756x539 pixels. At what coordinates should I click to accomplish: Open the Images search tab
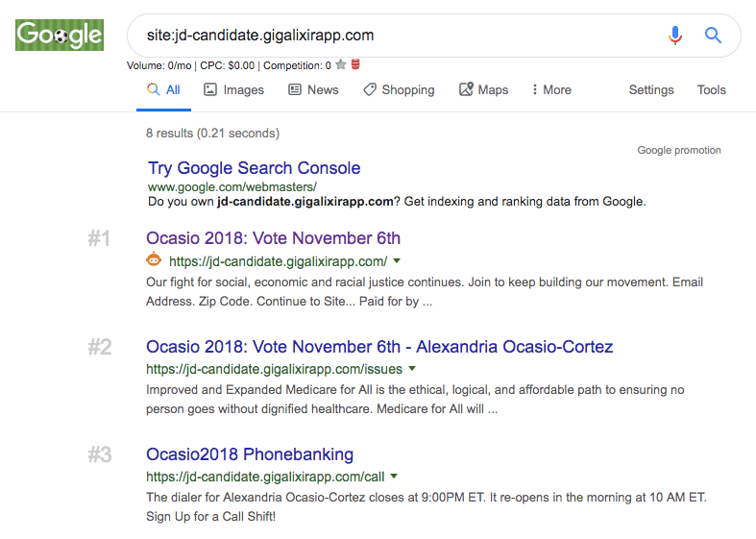tap(233, 90)
